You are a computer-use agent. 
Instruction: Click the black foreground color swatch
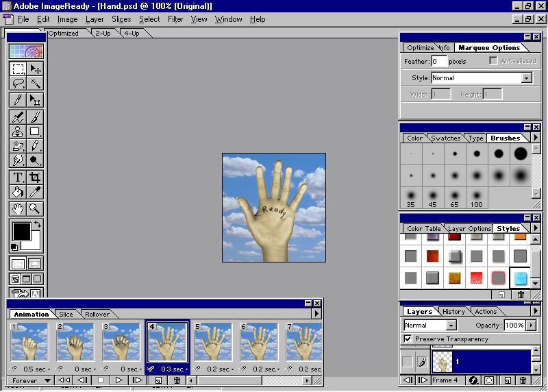(x=21, y=232)
